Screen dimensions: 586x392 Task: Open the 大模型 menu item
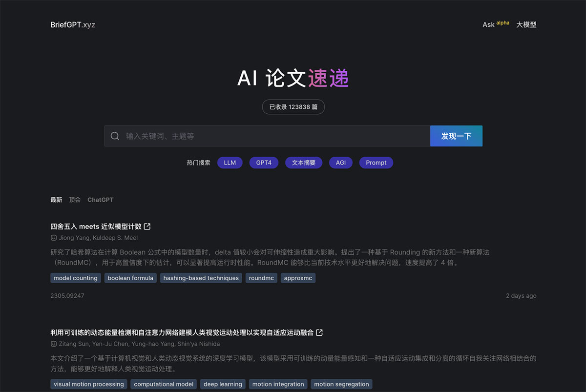[526, 24]
